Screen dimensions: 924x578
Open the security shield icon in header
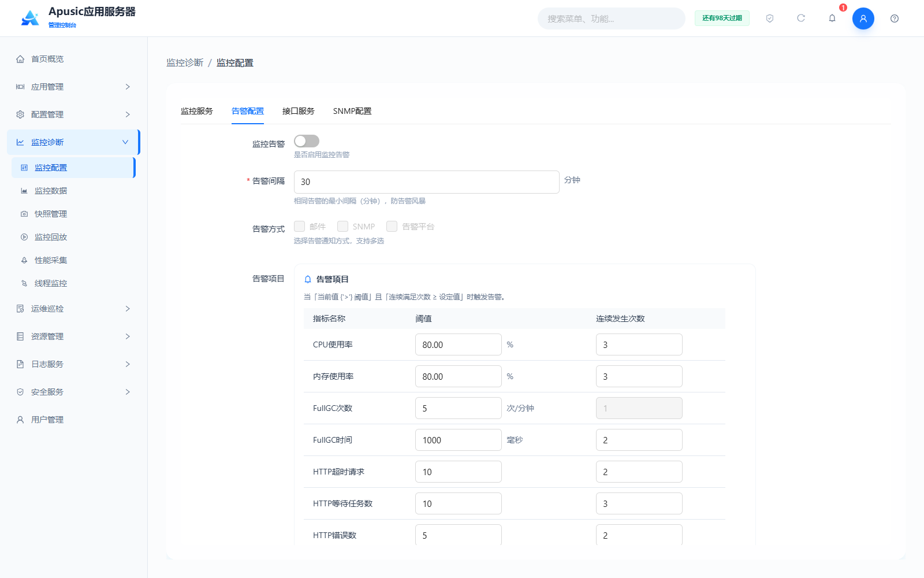[770, 18]
